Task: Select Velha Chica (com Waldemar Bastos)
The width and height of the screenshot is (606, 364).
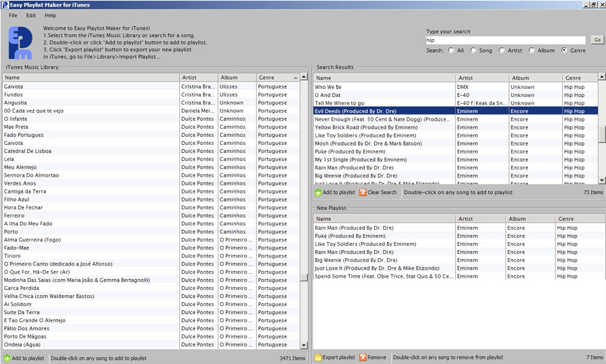Action: coord(151,296)
